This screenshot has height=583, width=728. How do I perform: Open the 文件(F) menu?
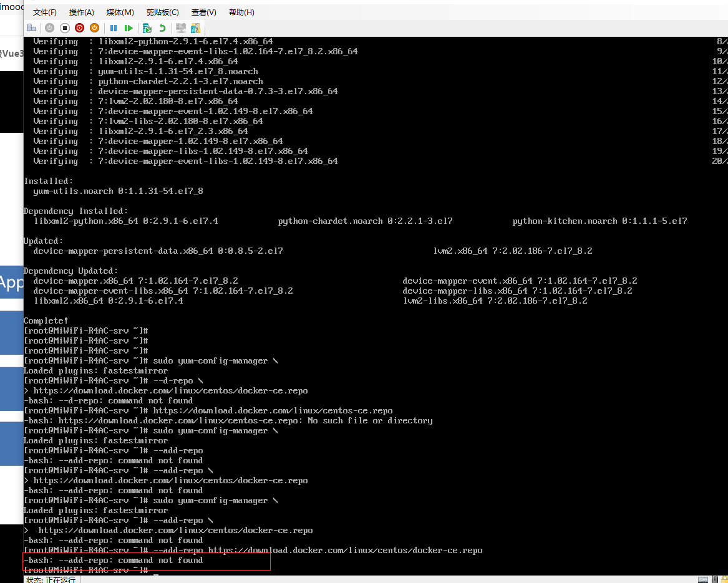coord(44,12)
